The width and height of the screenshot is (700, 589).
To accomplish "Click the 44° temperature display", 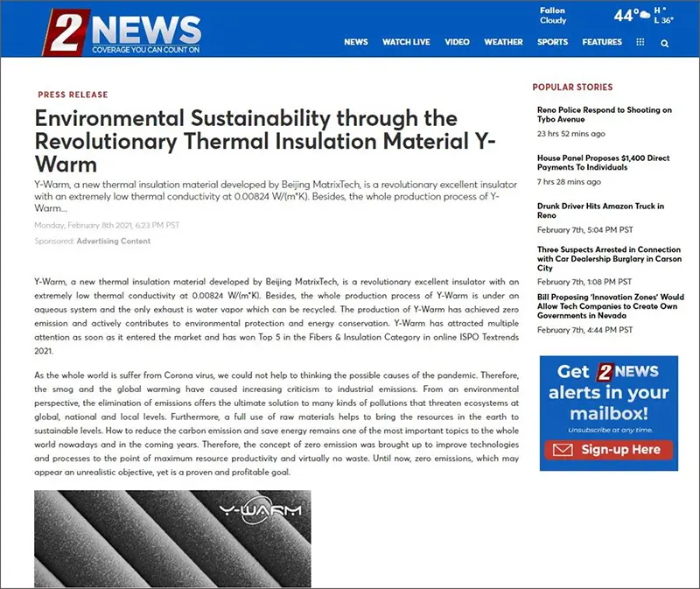I will tap(625, 16).
